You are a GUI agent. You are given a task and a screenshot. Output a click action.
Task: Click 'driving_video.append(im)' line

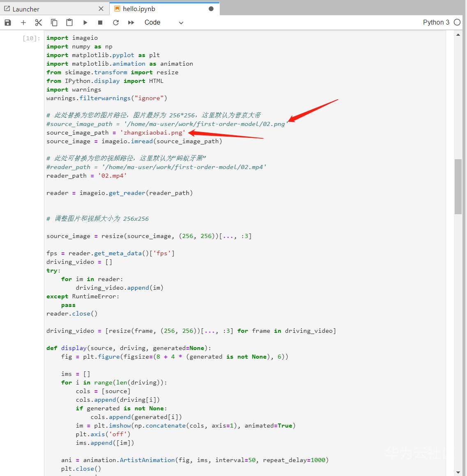tap(120, 288)
